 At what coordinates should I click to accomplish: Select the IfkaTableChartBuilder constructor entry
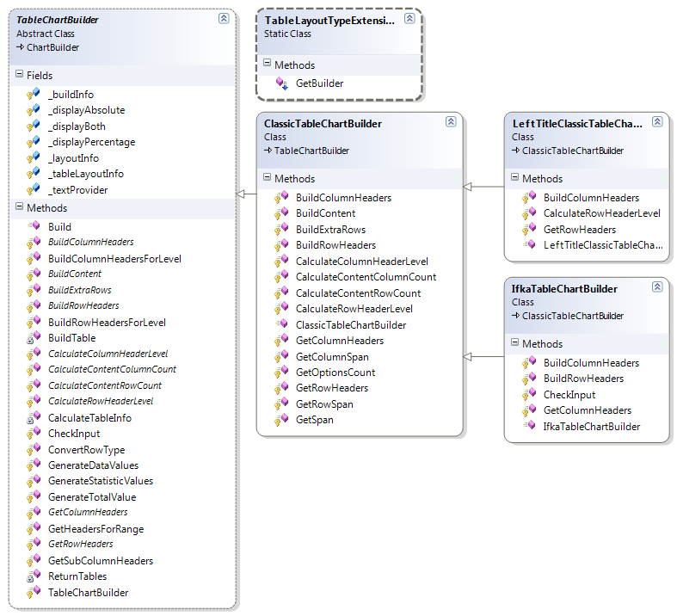click(591, 427)
